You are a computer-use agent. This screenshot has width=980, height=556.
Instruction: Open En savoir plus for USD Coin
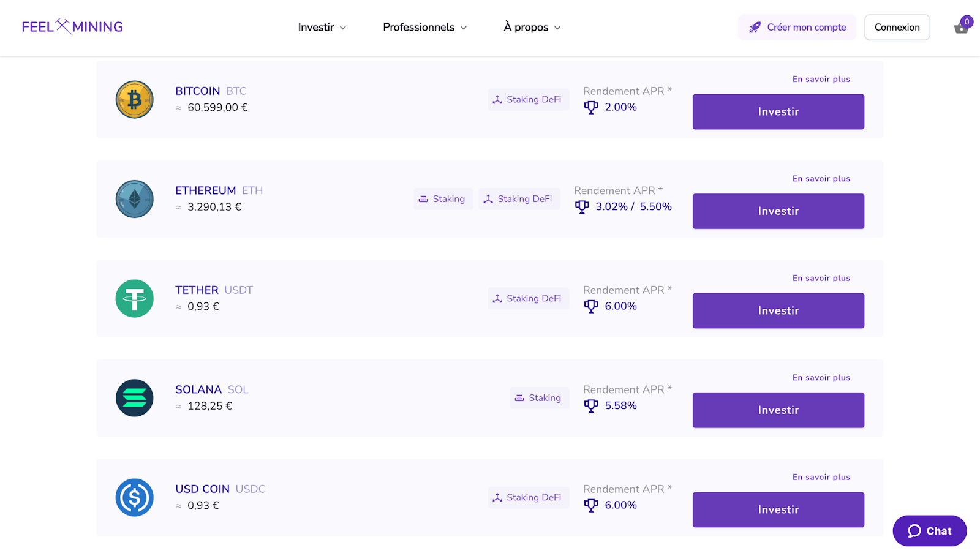point(821,477)
